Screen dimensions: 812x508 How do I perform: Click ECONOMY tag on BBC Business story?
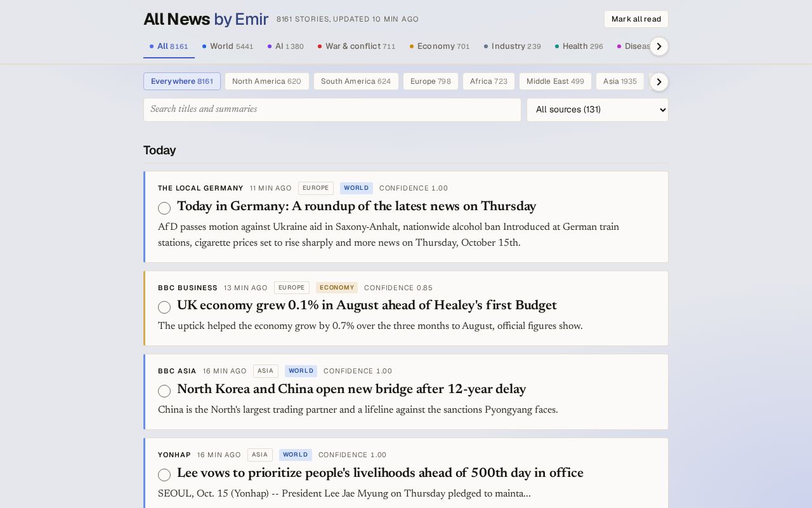(x=337, y=288)
